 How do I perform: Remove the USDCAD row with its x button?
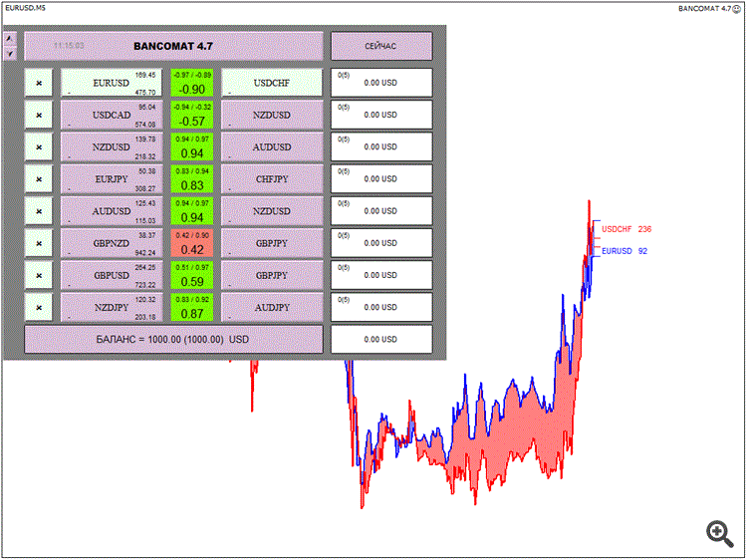click(x=39, y=115)
